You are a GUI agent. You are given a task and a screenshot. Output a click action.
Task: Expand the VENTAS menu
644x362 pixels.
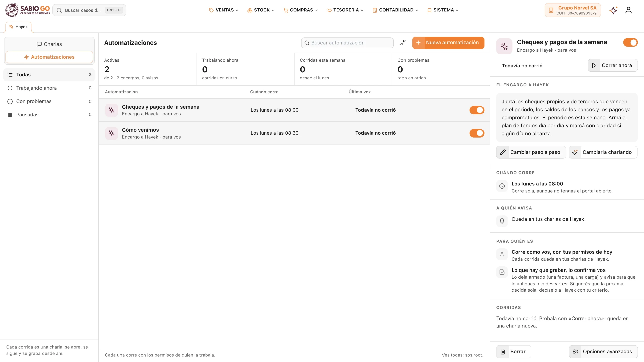click(x=224, y=10)
